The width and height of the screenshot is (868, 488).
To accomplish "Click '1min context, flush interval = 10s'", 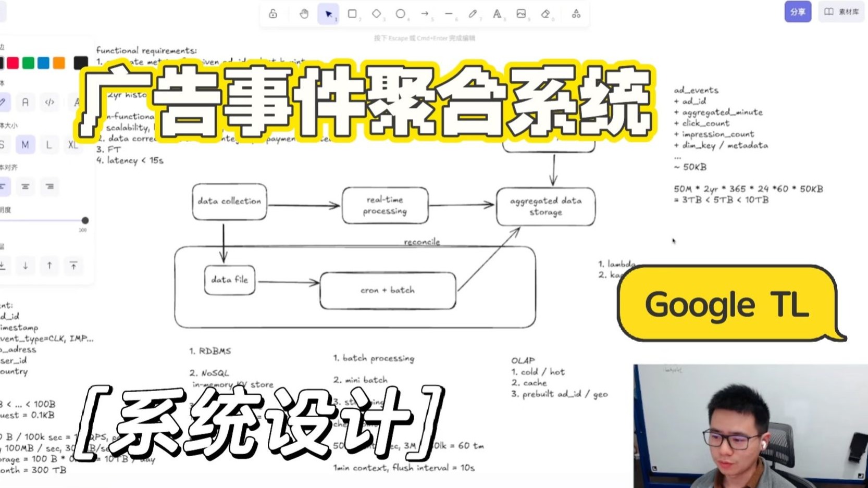I will [x=404, y=468].
